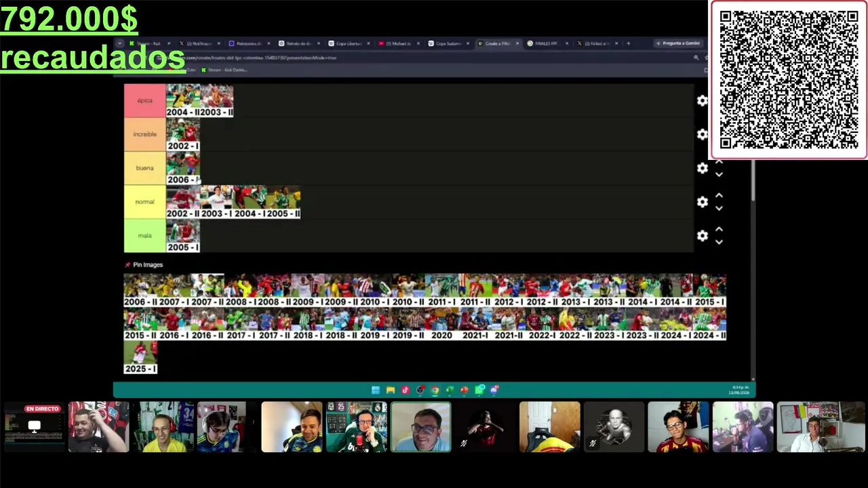The image size is (868, 488).
Task: Move the 'mala' tier row up
Action: point(719,230)
